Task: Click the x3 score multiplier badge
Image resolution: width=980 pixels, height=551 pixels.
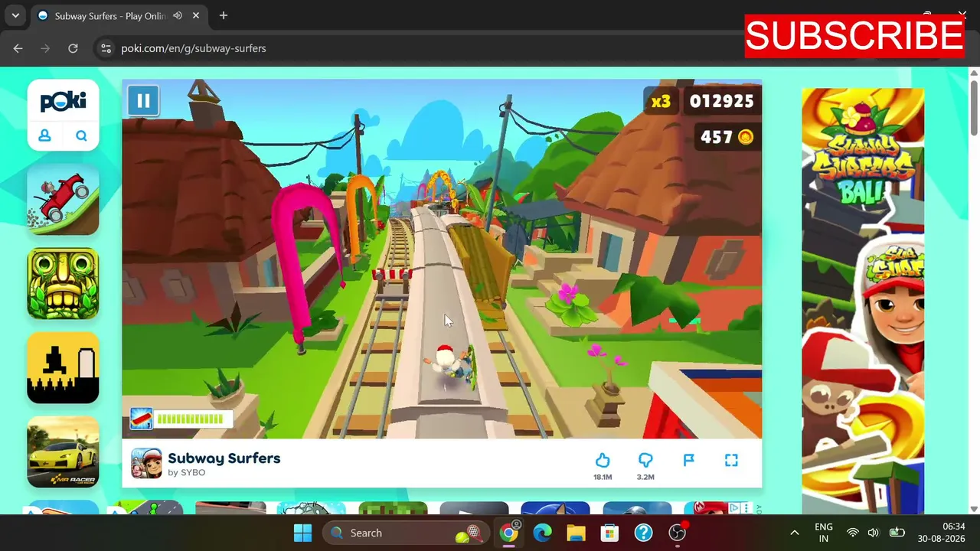Action: (660, 101)
